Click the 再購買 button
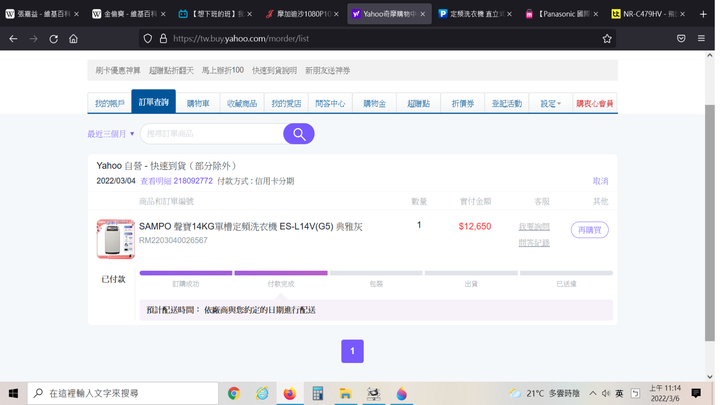This screenshot has width=720, height=405. click(x=590, y=230)
